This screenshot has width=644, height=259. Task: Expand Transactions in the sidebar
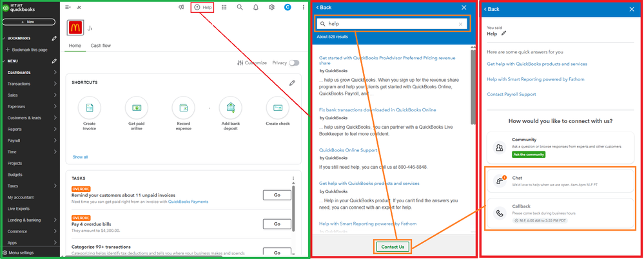coord(32,84)
